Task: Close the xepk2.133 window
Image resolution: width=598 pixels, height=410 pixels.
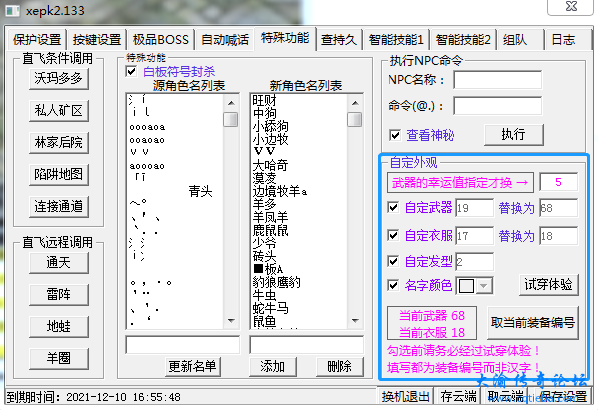Action: click(x=571, y=6)
